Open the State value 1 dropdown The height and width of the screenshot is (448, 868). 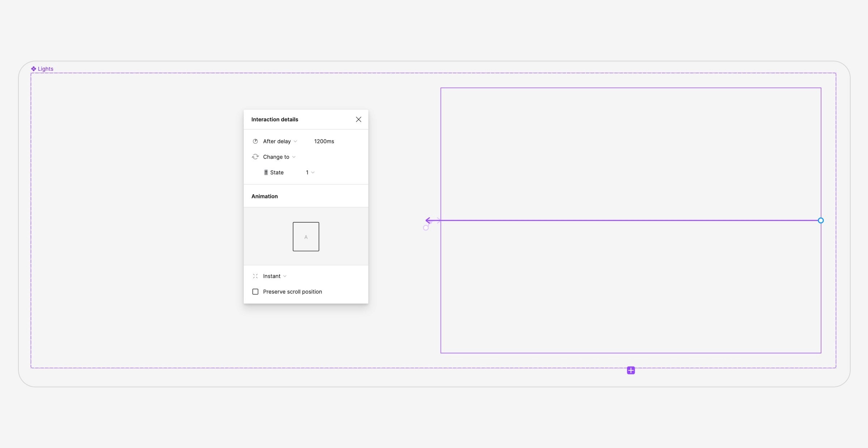(310, 172)
